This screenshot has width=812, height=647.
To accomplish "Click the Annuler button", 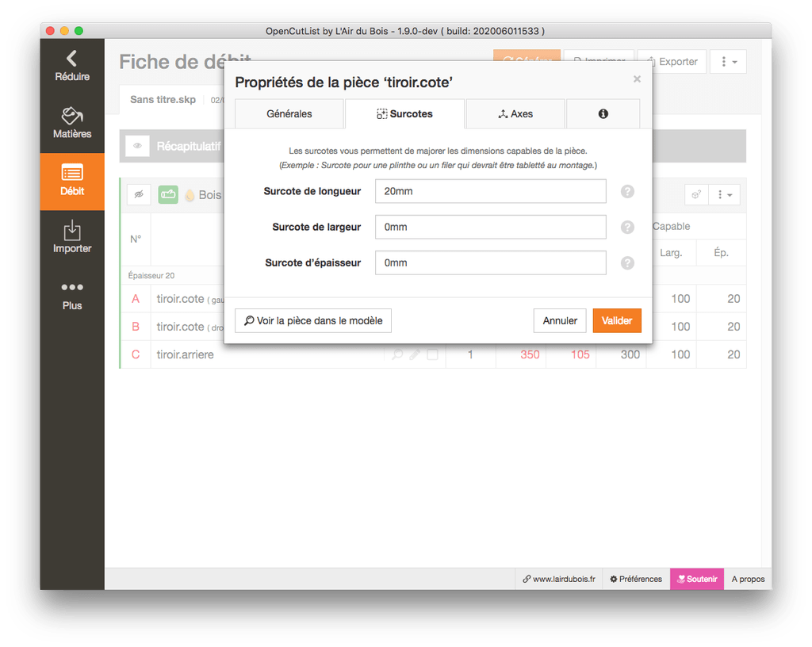I will tap(560, 321).
